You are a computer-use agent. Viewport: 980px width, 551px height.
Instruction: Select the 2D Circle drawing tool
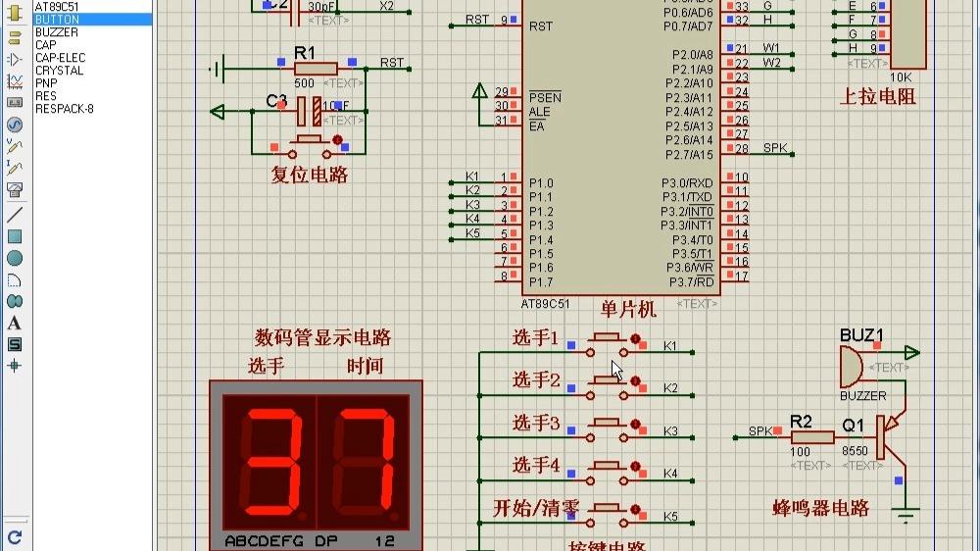(x=15, y=258)
